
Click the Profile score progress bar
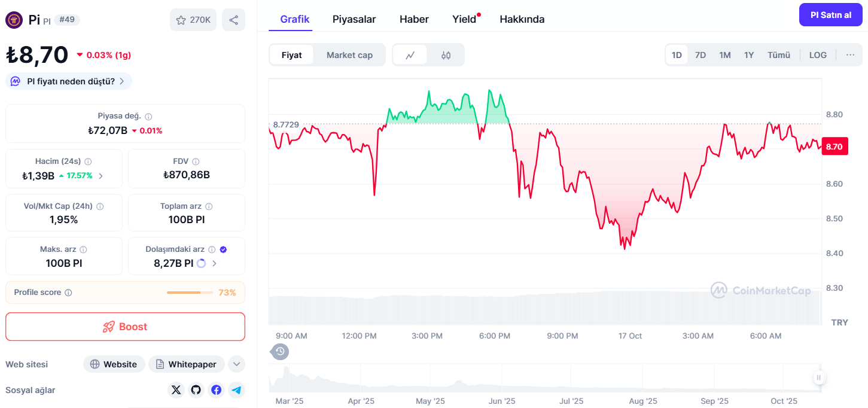190,293
